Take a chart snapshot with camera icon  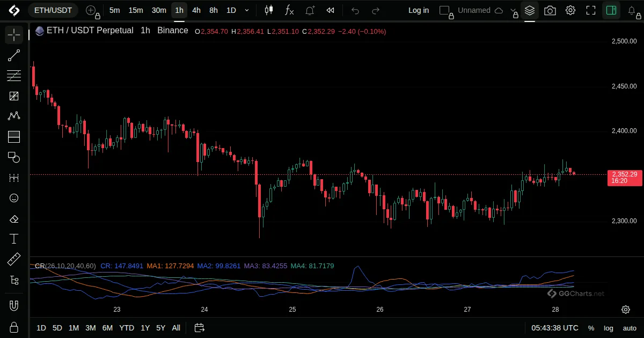(550, 10)
